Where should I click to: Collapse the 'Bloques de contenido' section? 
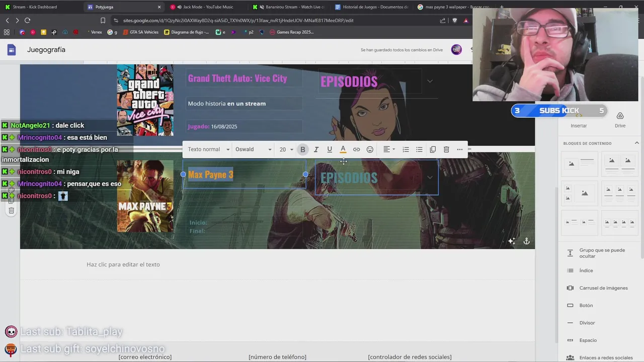pyautogui.click(x=636, y=143)
